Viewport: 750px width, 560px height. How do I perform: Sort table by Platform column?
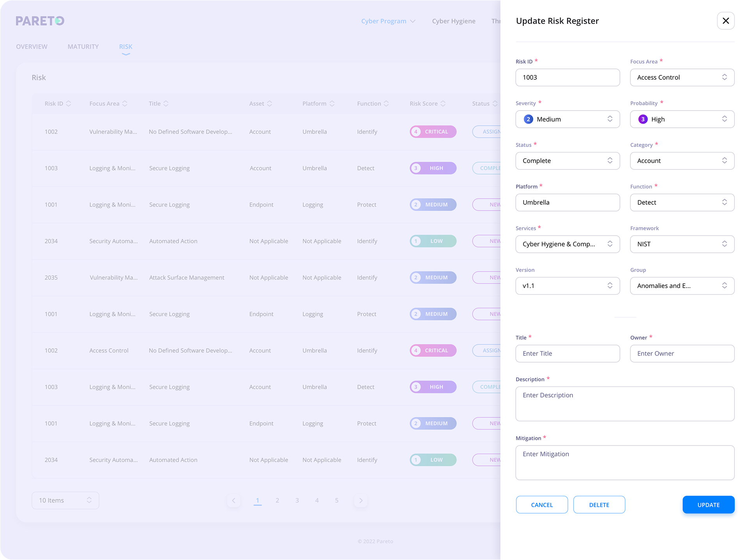[318, 104]
